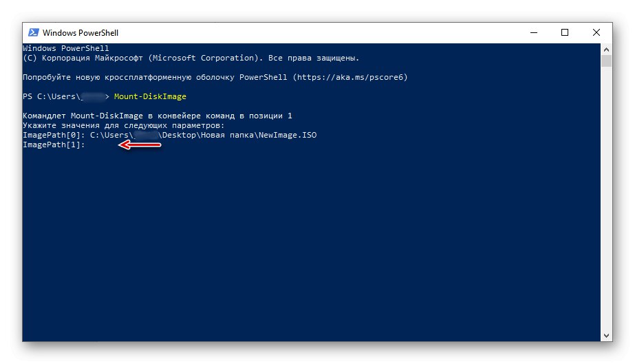Click the Microsoft Corporation copyright line
635x364 pixels.
191,58
